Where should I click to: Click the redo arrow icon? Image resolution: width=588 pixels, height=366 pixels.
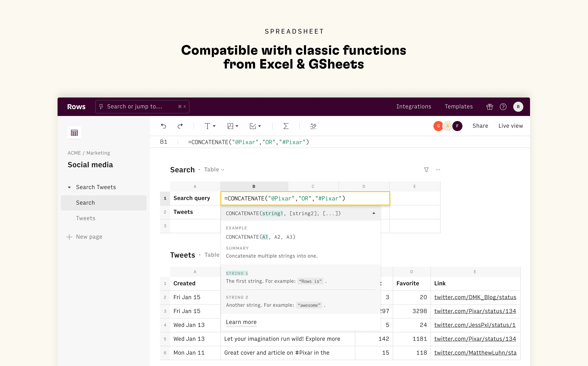coord(180,126)
